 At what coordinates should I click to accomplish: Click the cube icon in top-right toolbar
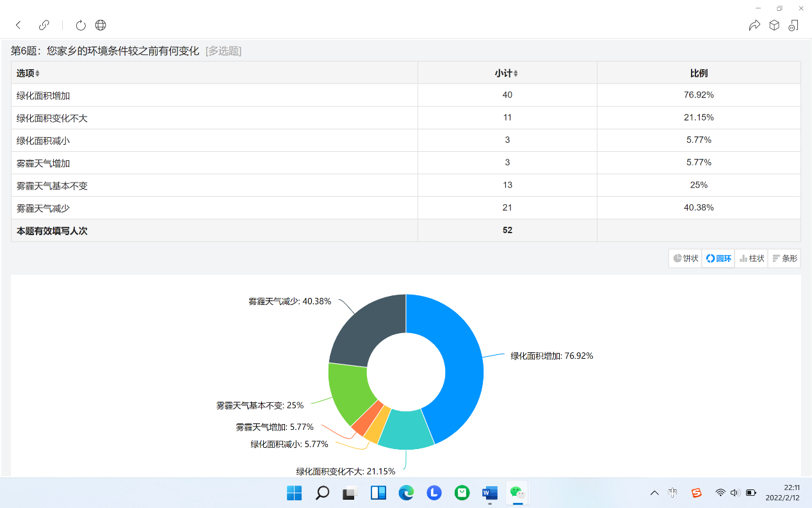click(x=774, y=25)
